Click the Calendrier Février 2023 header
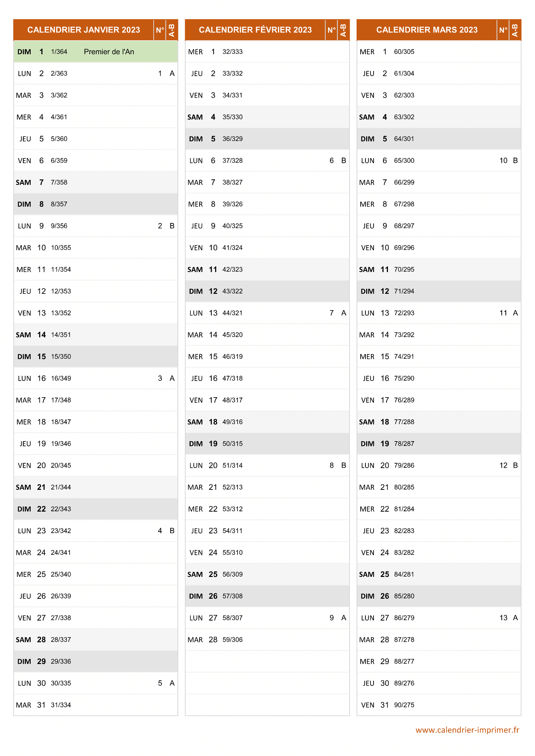The width and height of the screenshot is (535, 756). coord(255,30)
